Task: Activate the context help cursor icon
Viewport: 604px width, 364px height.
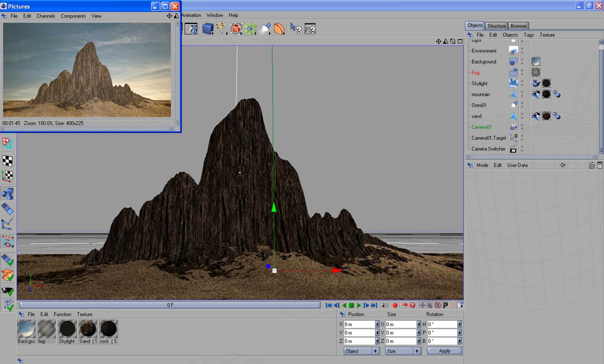Action: click(296, 29)
